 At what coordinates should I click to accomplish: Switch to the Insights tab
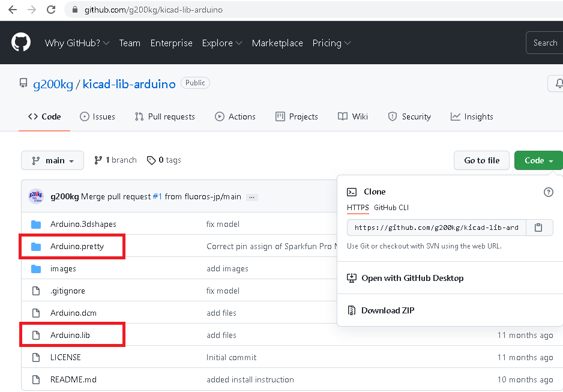(472, 116)
